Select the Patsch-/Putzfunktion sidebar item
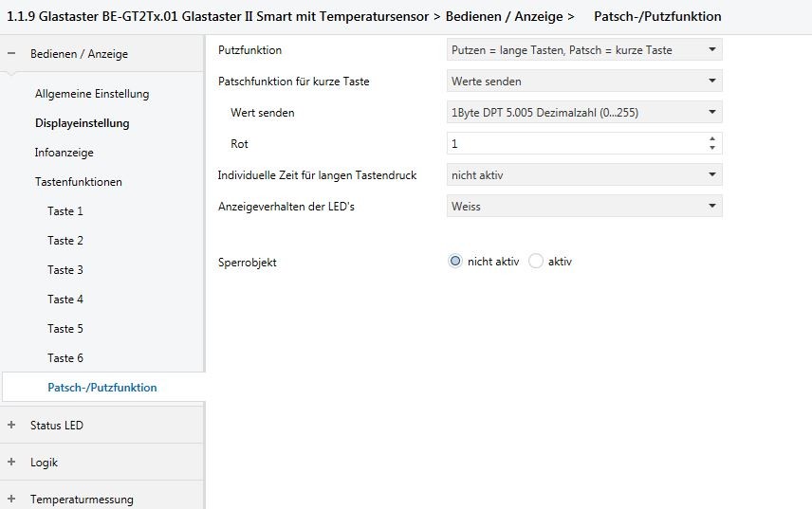Image resolution: width=812 pixels, height=509 pixels. (102, 388)
